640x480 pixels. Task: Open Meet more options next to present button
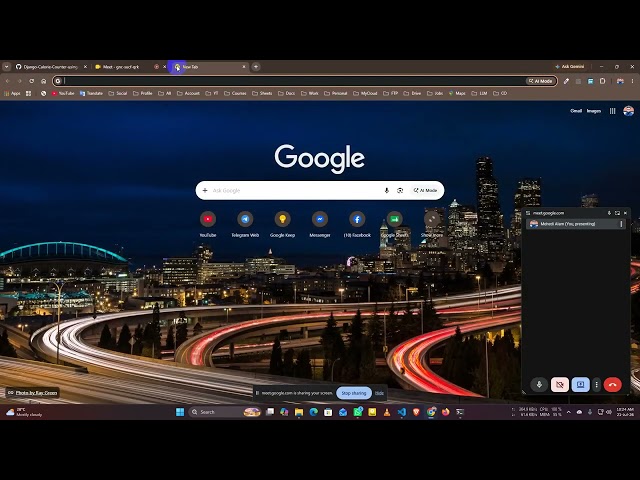(x=596, y=384)
